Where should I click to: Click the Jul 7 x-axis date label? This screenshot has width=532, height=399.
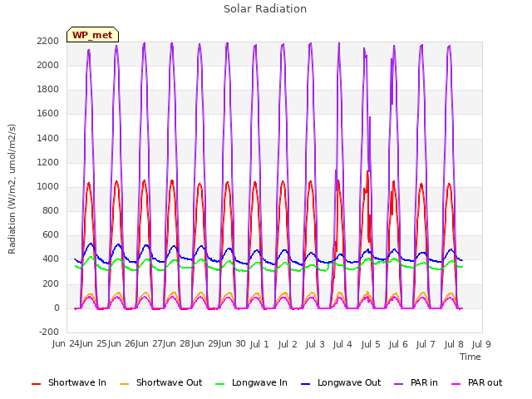(426, 344)
